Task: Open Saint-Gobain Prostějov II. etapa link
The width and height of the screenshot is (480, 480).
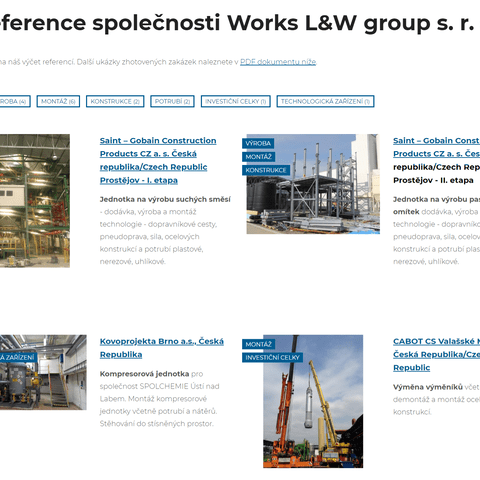Action: point(436,160)
